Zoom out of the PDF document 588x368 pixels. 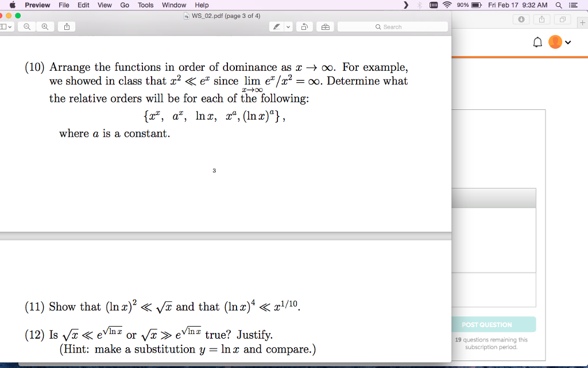(x=26, y=26)
